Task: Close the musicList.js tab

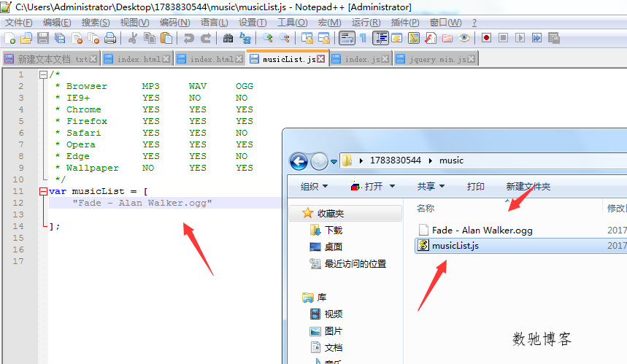Action: [320, 59]
